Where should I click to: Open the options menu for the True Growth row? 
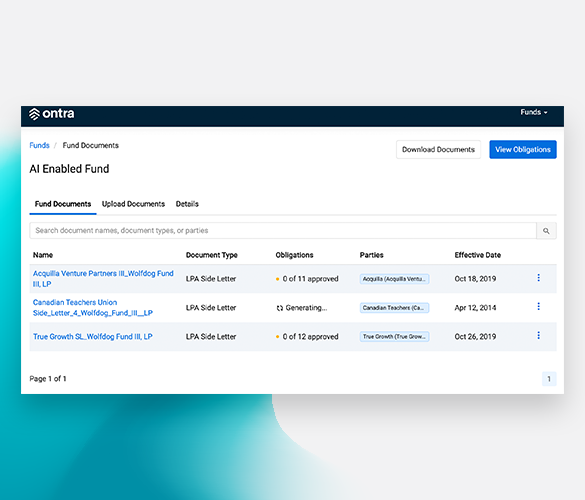pyautogui.click(x=538, y=335)
